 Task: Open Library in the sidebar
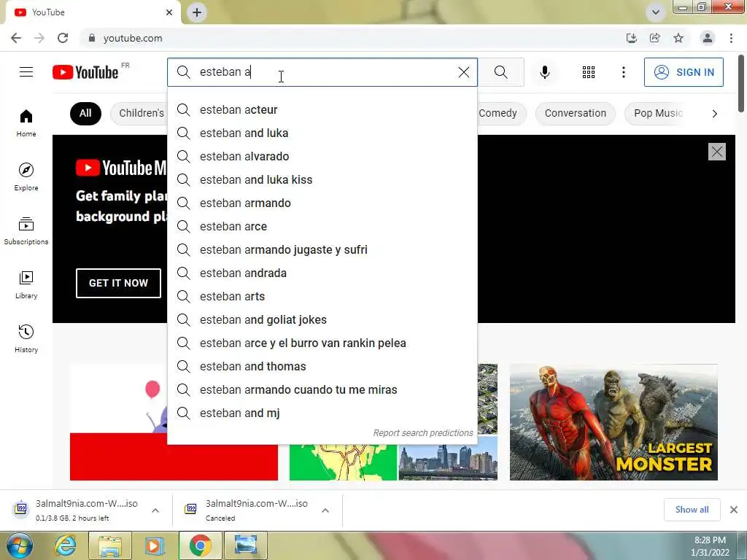[26, 285]
